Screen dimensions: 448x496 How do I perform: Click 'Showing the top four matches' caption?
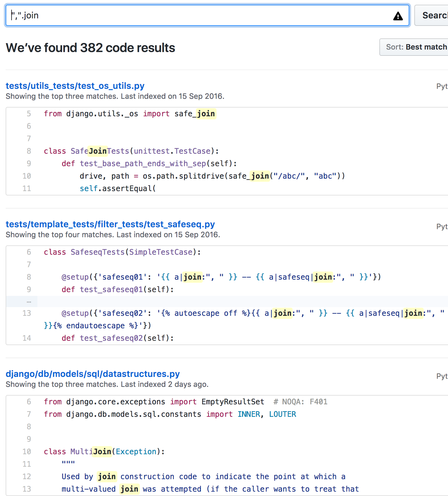[x=60, y=235]
